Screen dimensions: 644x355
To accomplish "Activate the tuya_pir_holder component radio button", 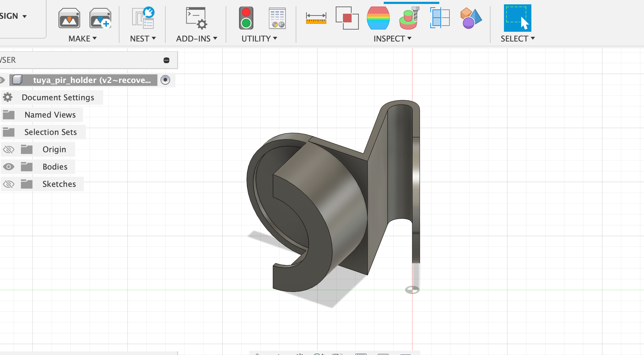I will (x=165, y=80).
